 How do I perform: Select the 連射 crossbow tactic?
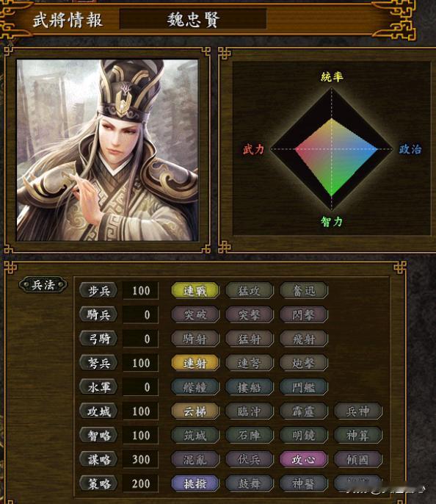[195, 363]
